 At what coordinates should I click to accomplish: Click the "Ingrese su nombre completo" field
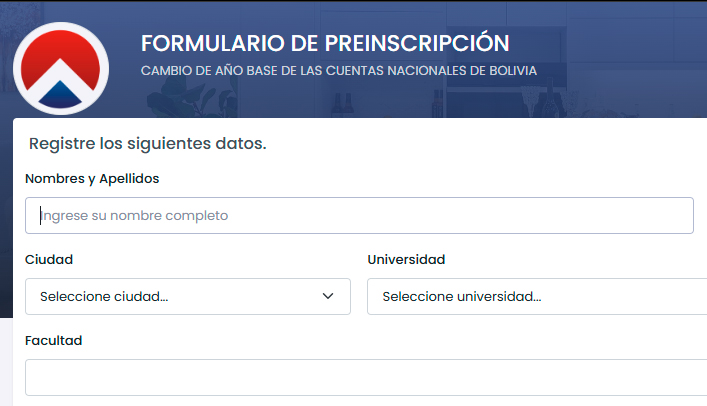pos(359,215)
